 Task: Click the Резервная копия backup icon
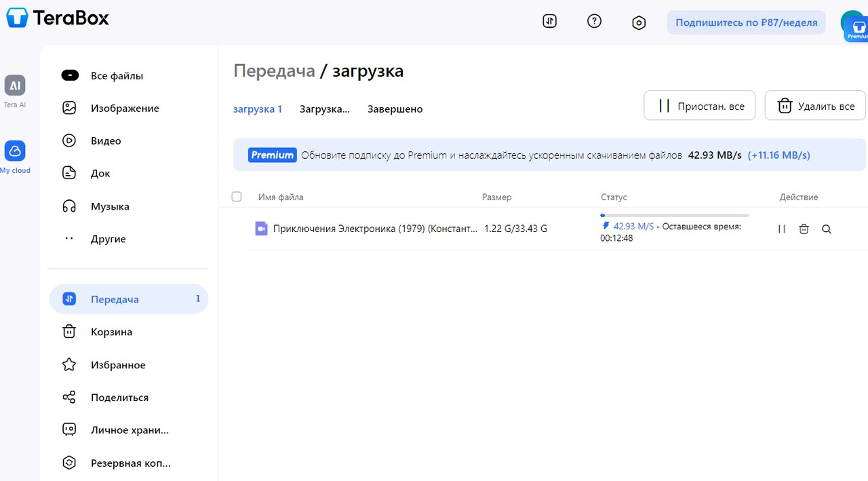point(69,463)
